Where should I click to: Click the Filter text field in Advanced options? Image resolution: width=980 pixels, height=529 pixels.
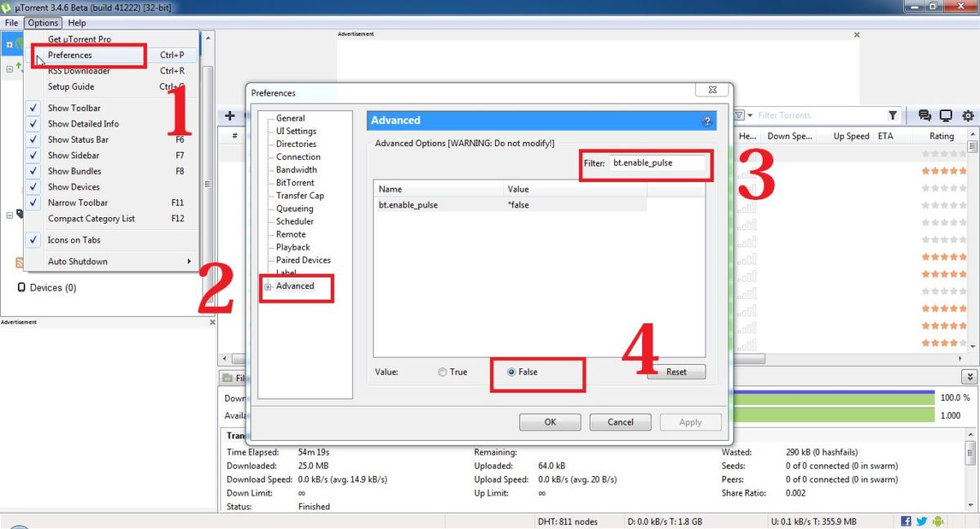(657, 163)
